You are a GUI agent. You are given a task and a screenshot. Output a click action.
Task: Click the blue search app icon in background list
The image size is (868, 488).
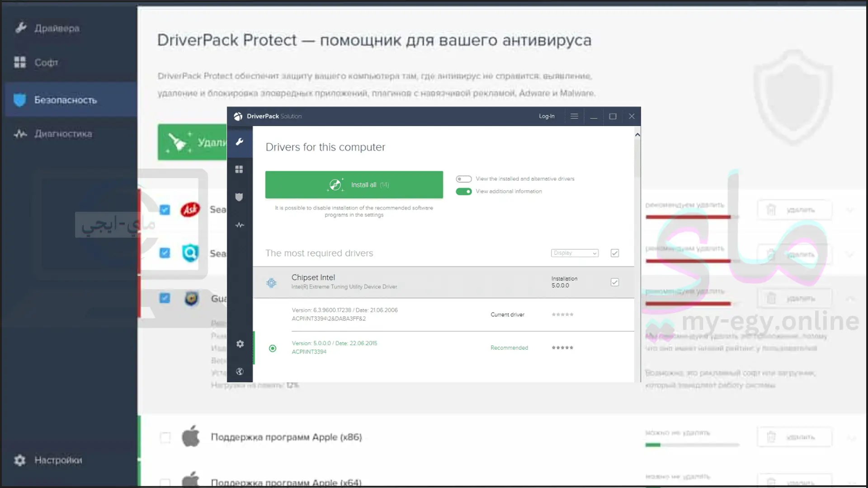[190, 253]
